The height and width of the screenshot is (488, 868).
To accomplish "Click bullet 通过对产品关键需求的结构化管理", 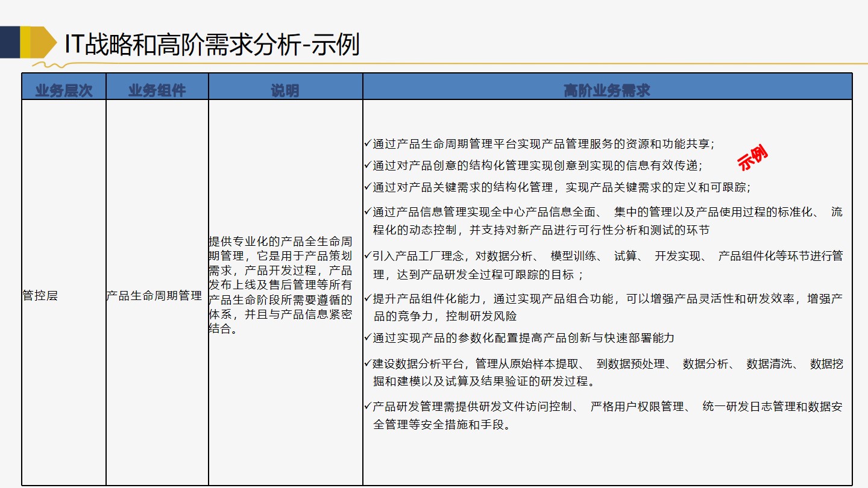I will 558,187.
